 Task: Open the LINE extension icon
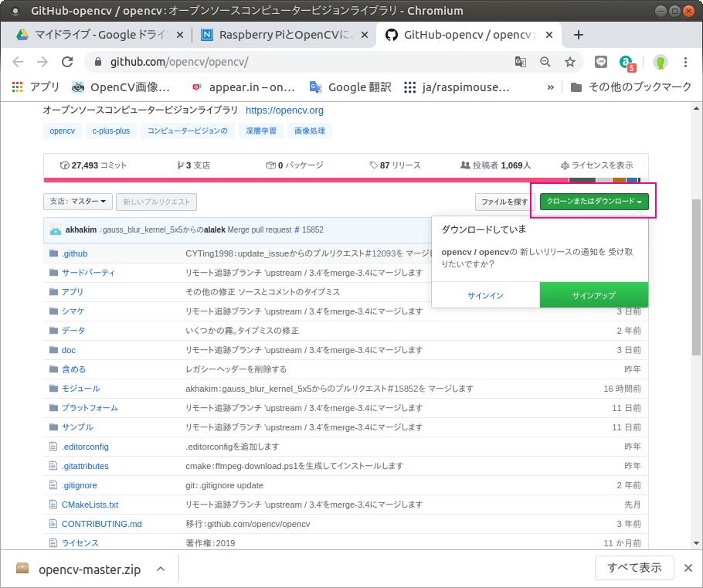[601, 62]
